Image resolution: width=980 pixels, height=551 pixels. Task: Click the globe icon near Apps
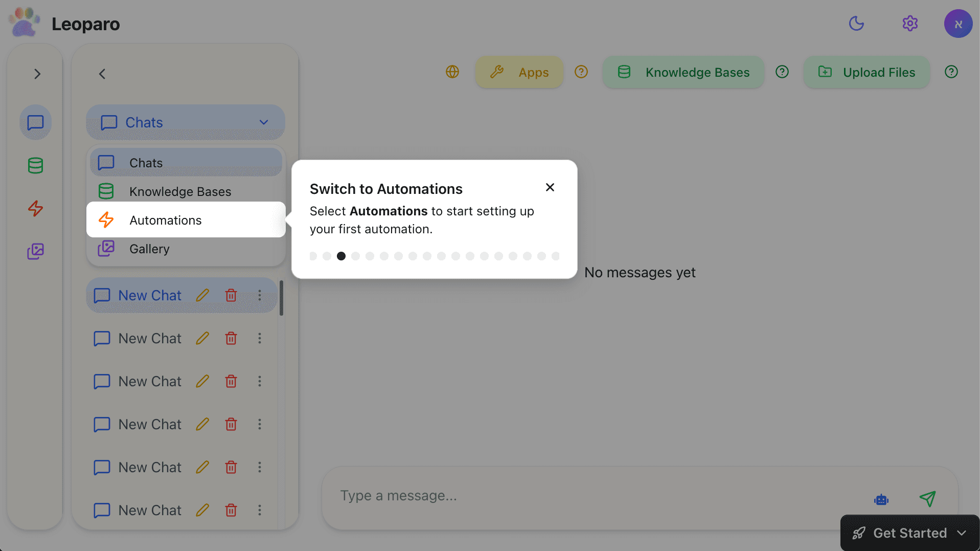[x=452, y=72]
